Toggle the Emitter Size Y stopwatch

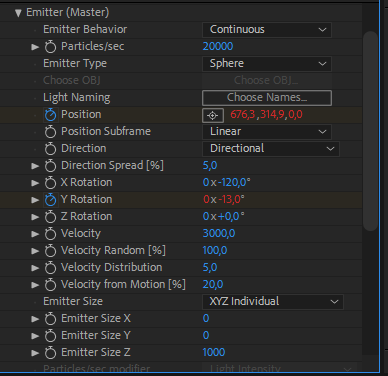(x=50, y=336)
